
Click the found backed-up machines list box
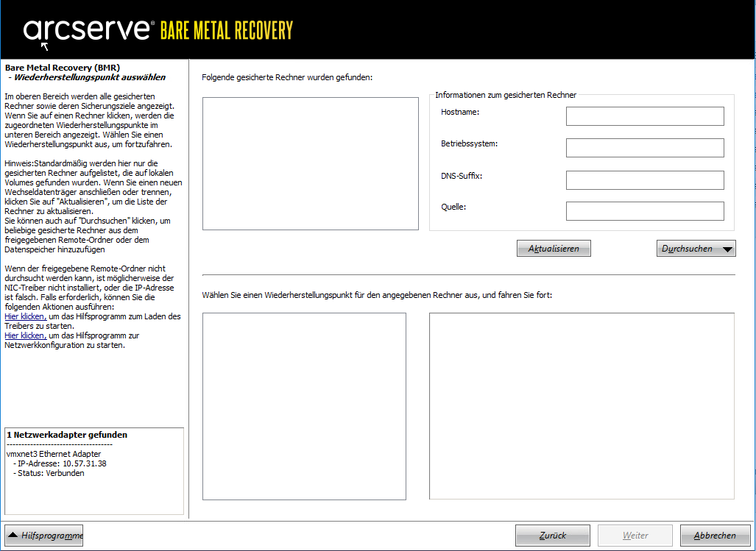pos(311,164)
